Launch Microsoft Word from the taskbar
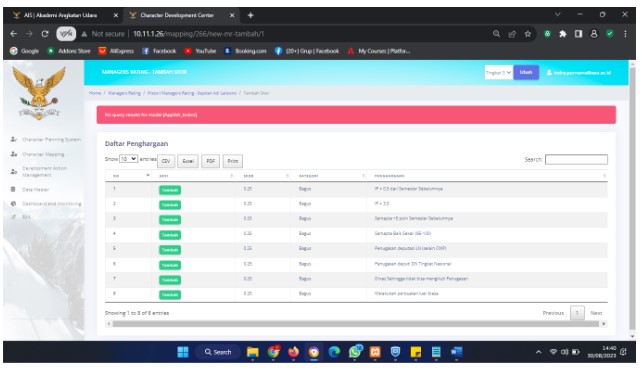Viewport: 642px width, 375px height. pyautogui.click(x=456, y=352)
